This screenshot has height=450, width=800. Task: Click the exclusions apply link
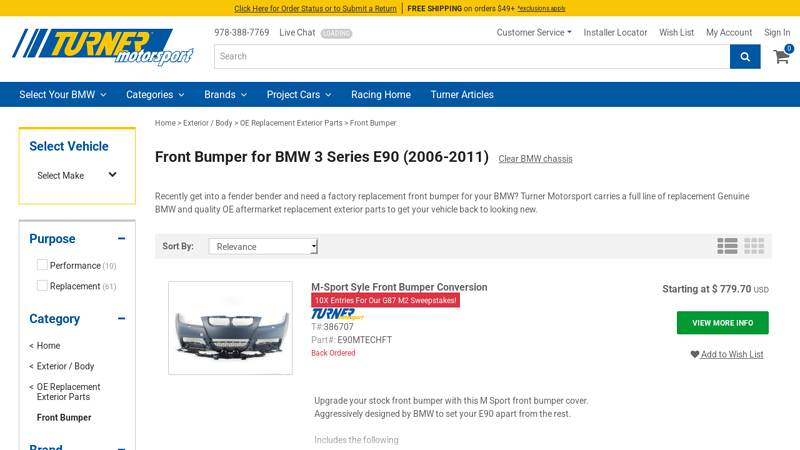pos(541,8)
